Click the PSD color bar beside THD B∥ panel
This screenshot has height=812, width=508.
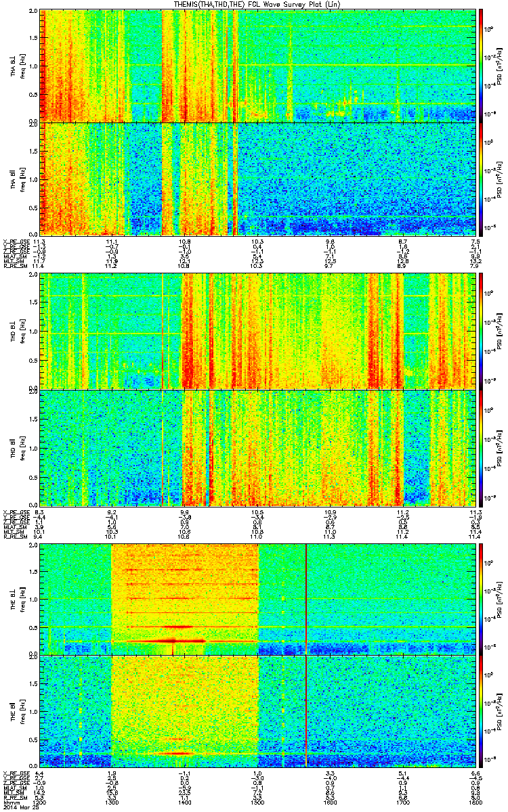click(x=481, y=448)
